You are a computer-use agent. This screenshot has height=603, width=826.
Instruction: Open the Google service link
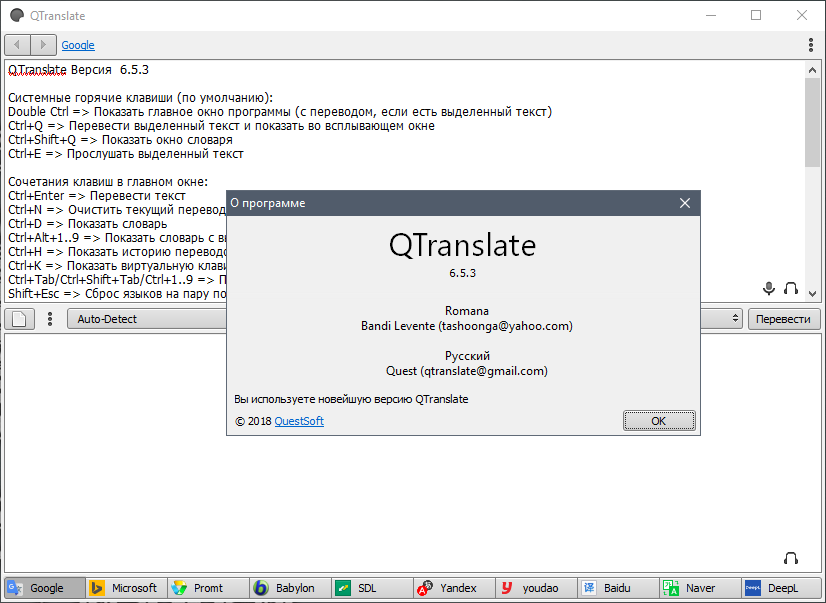(78, 45)
